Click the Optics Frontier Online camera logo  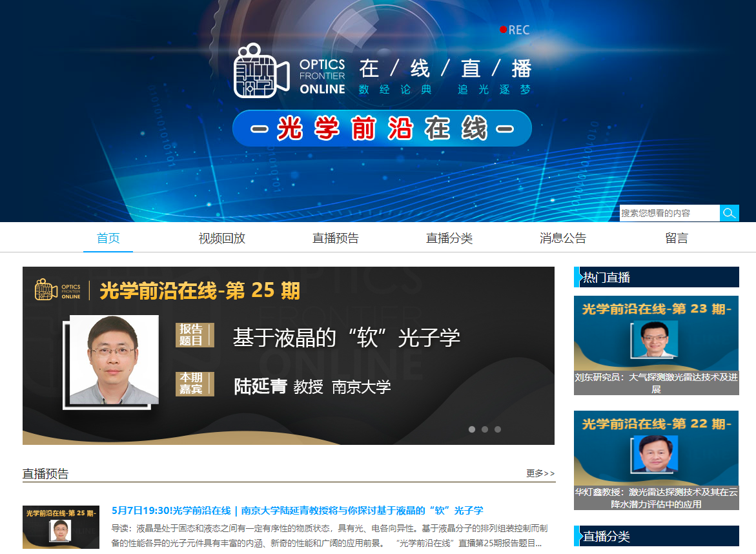pos(261,71)
